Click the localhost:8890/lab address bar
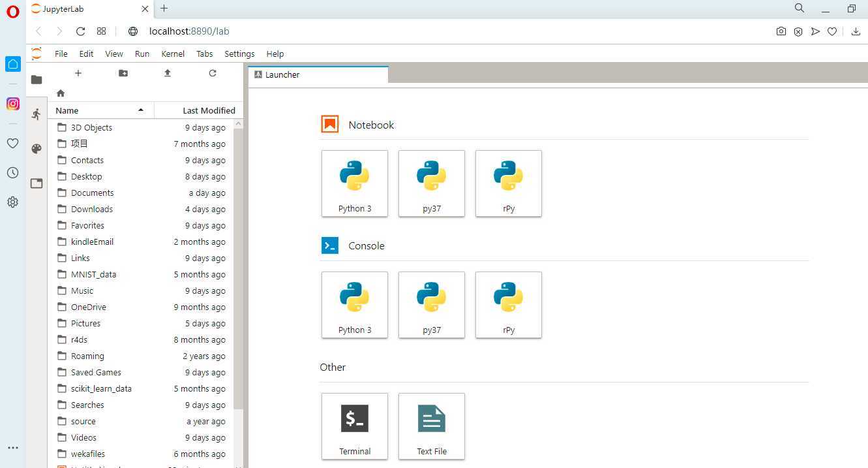Screen dimensions: 868x468 coord(189,31)
